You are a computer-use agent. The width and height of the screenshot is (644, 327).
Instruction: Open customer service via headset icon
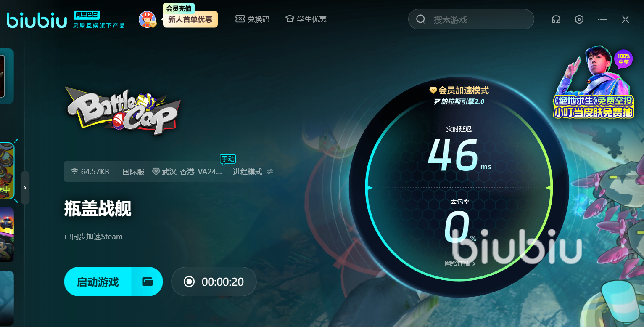(556, 19)
